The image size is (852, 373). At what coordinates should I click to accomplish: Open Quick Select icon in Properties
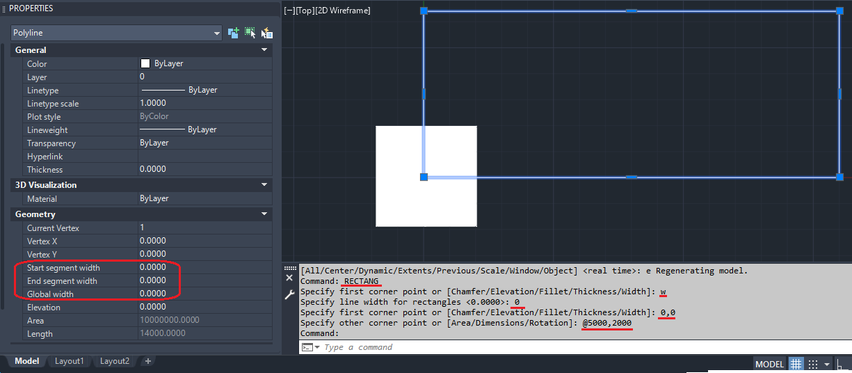[x=267, y=33]
